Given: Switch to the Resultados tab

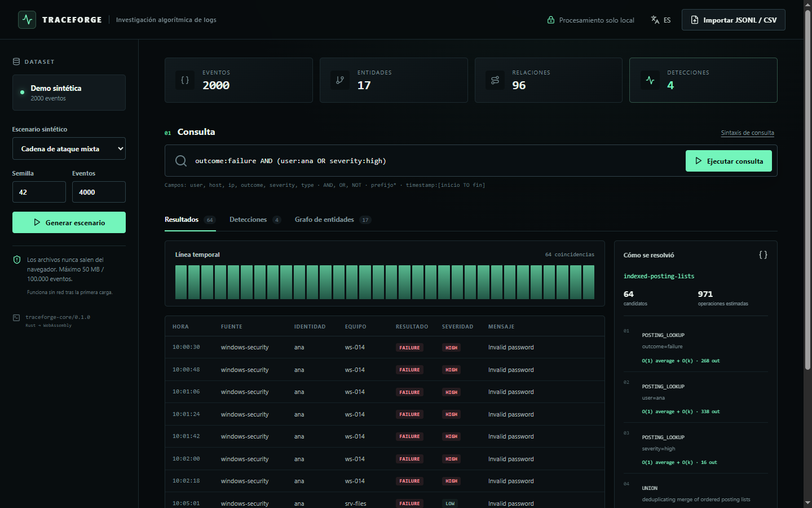Looking at the screenshot, I should coord(190,220).
